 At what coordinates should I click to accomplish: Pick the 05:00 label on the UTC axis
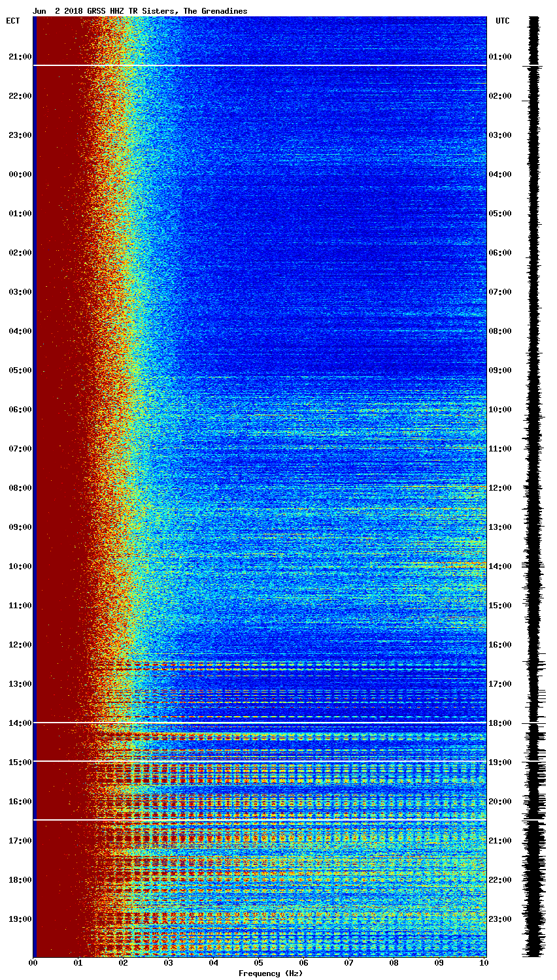pos(500,214)
